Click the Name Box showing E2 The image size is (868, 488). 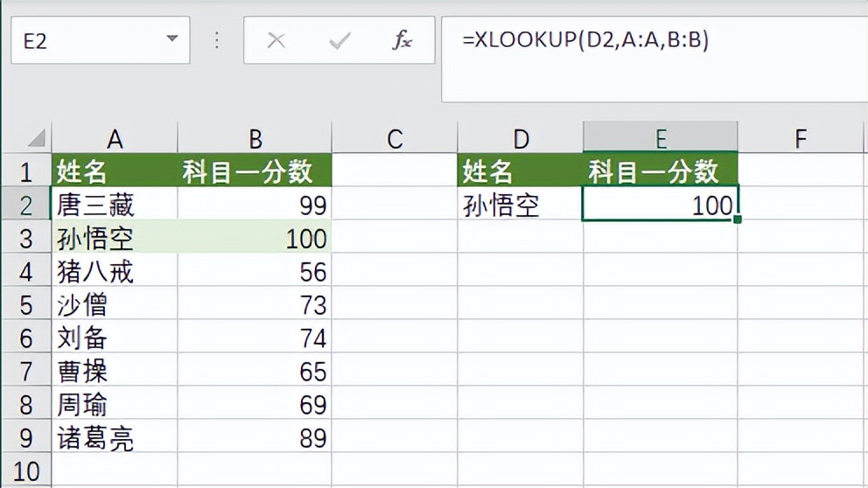point(101,40)
